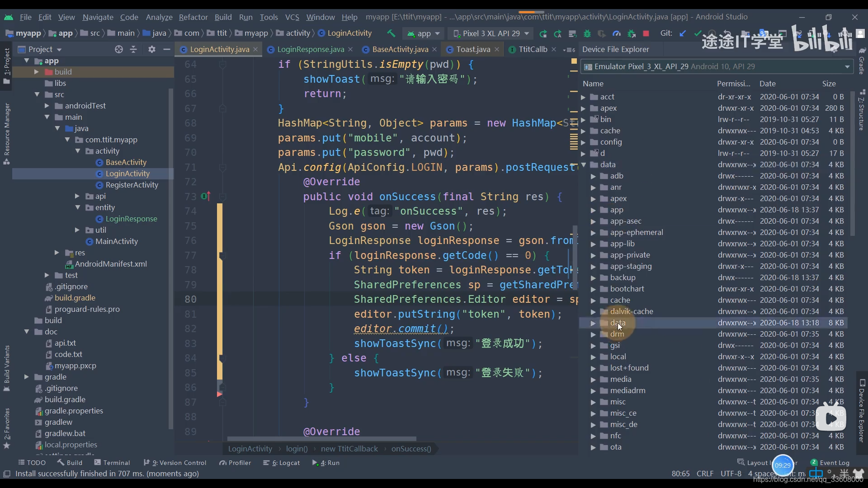Select RegisterActivity in project tree
Viewport: 868px width, 488px height.
(x=132, y=185)
